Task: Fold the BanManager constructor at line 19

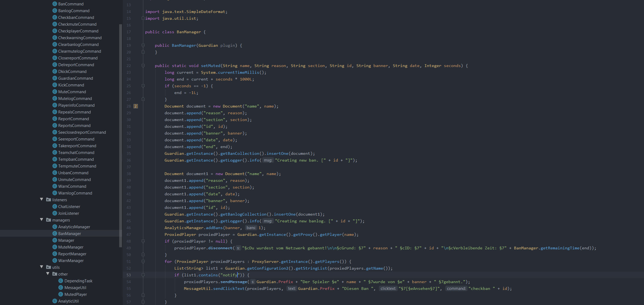Action: (x=143, y=45)
